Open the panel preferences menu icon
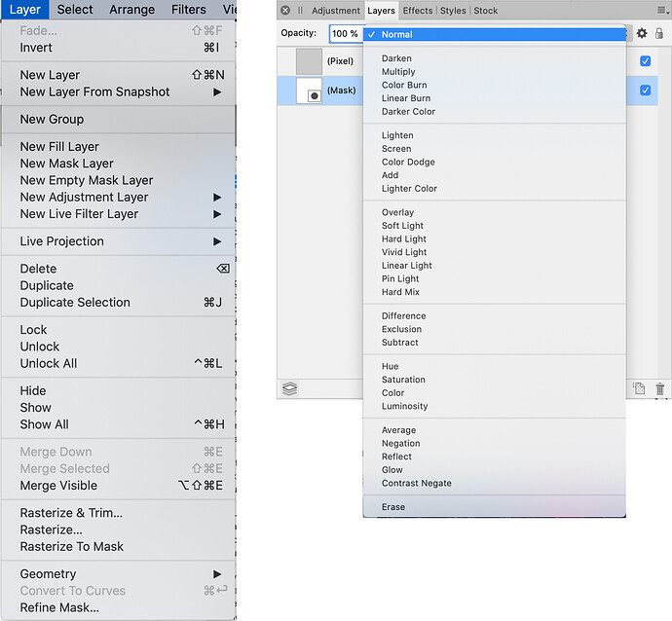This screenshot has height=621, width=672. [x=663, y=11]
